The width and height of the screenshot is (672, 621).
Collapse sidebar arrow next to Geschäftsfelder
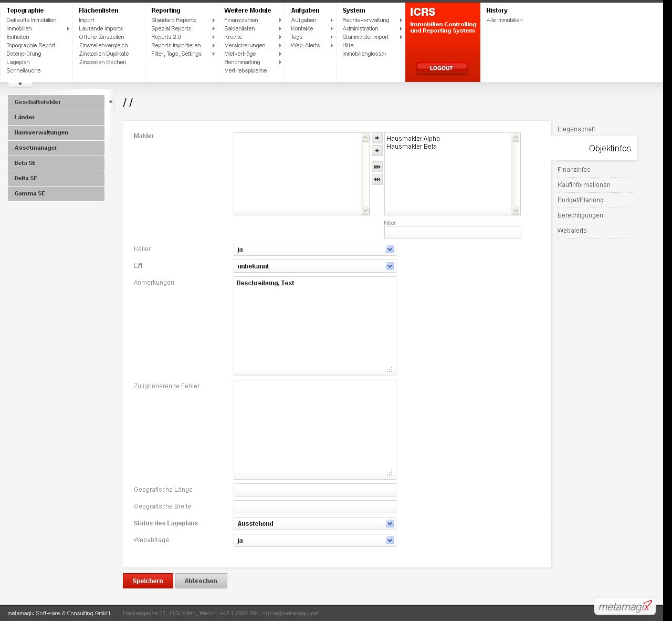[111, 102]
